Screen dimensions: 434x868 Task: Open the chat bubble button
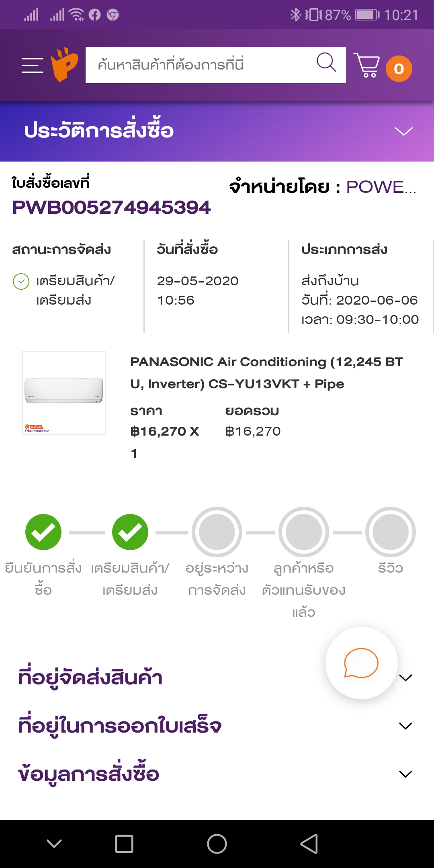[361, 663]
